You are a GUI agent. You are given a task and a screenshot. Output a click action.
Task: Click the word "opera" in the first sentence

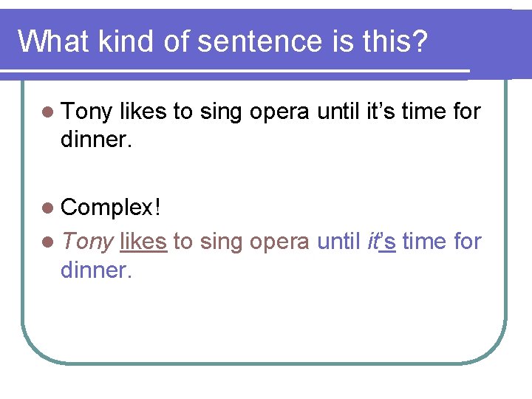(280, 112)
